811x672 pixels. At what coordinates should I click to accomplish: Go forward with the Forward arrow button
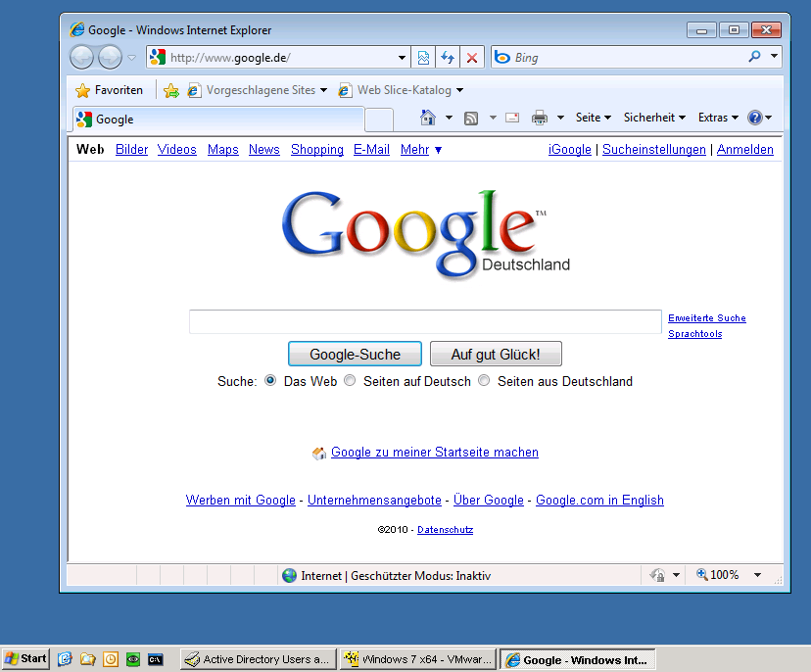[x=110, y=58]
